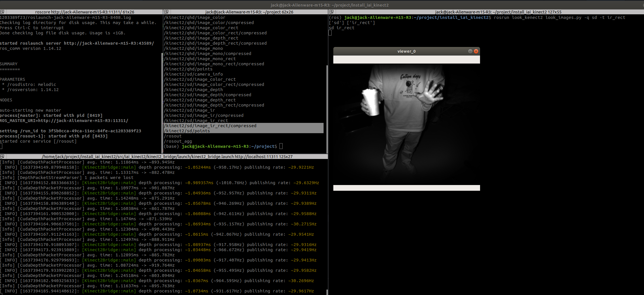Click the /kinect2/sd/image_color_rect topic line
Screen dimensions: 644x295
(200, 79)
